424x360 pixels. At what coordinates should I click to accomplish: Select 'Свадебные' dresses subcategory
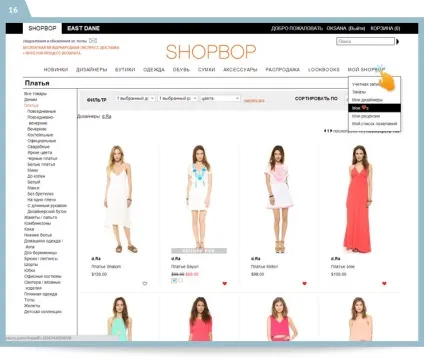(38, 147)
